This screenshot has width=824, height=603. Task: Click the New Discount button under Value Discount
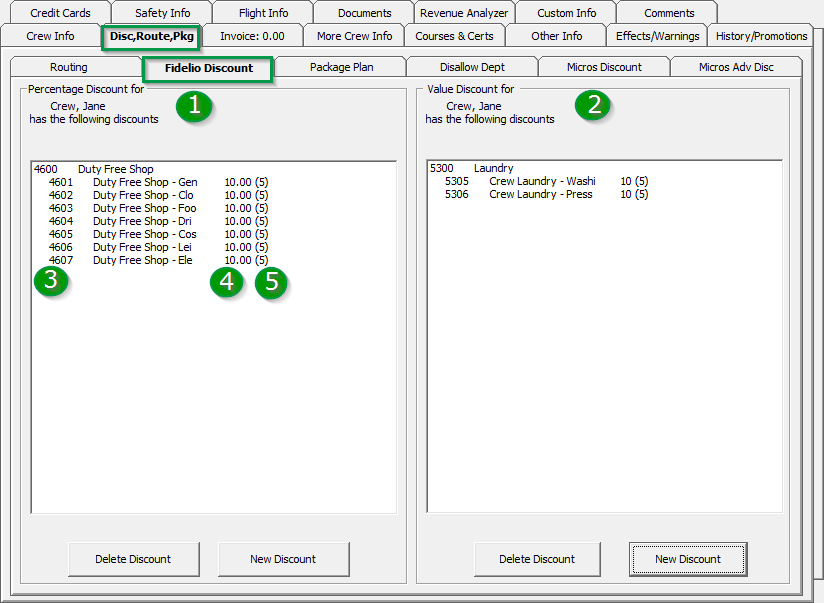point(687,559)
